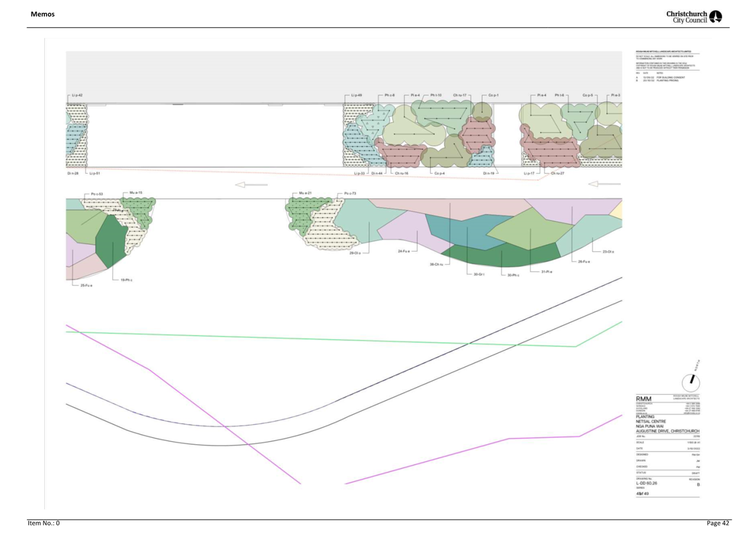Click the 'PLANTING' drawing title text

tap(645, 417)
